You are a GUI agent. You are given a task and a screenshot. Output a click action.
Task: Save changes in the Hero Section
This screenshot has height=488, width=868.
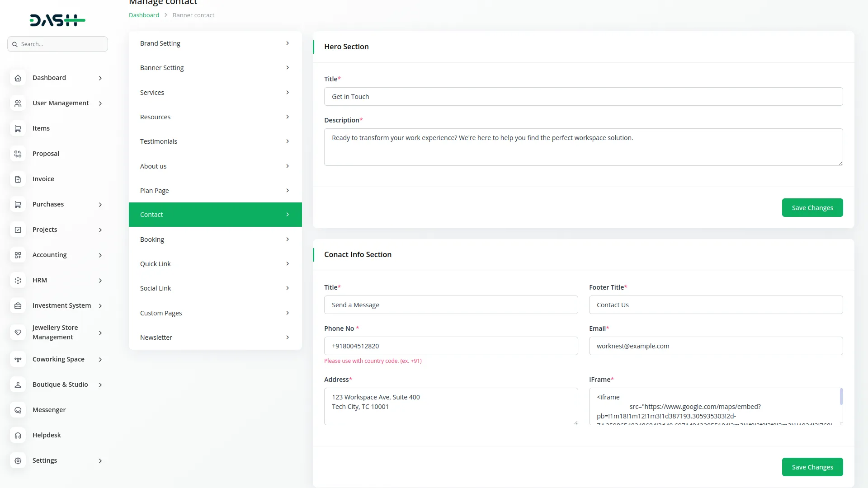(x=812, y=208)
